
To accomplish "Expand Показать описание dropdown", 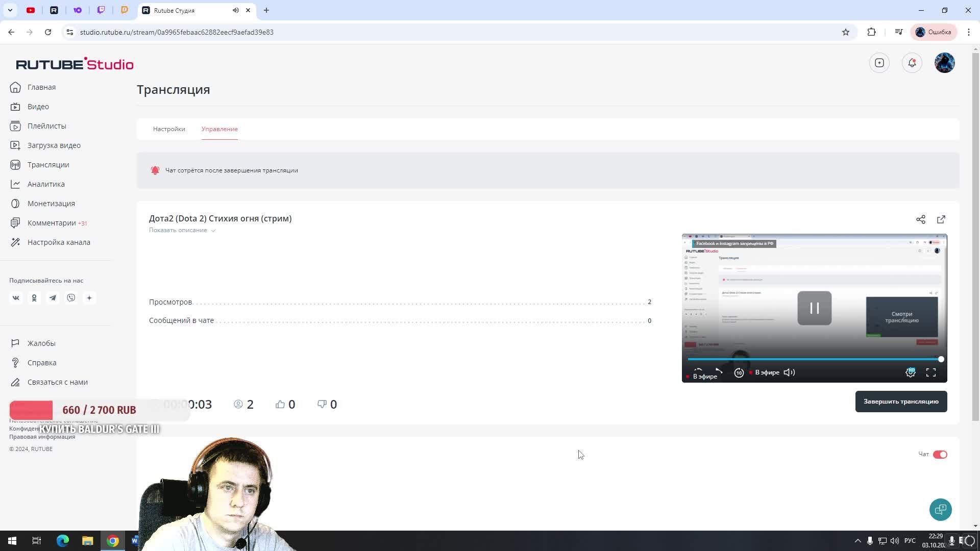I will [182, 230].
